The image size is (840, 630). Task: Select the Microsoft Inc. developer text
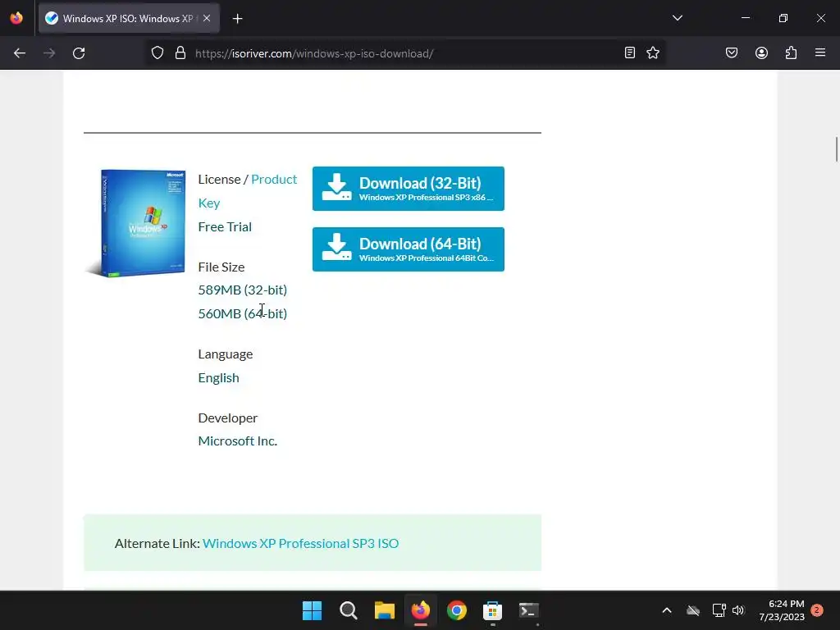238,441
